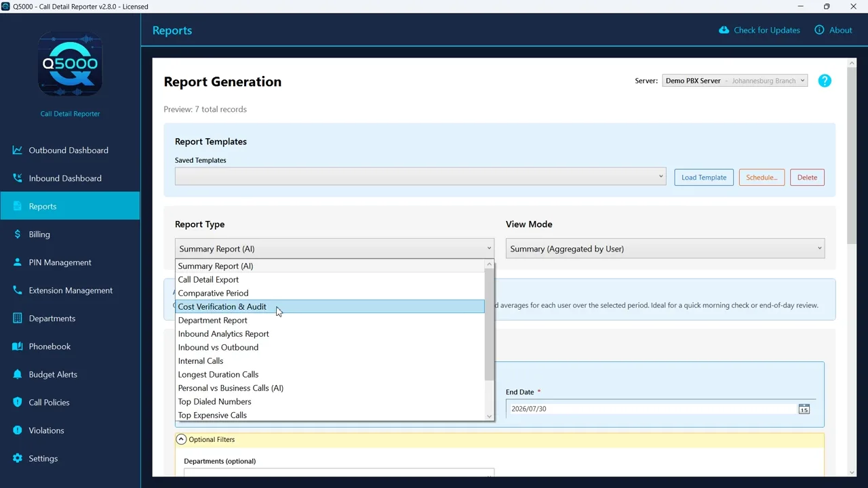Click the Departments building icon
This screenshot has height=488, width=868.
click(x=18, y=319)
